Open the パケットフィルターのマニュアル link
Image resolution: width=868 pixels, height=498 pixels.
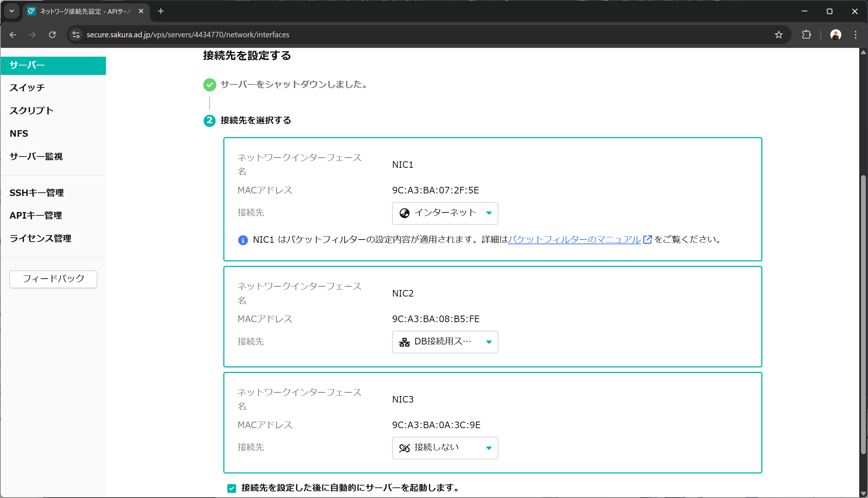574,239
